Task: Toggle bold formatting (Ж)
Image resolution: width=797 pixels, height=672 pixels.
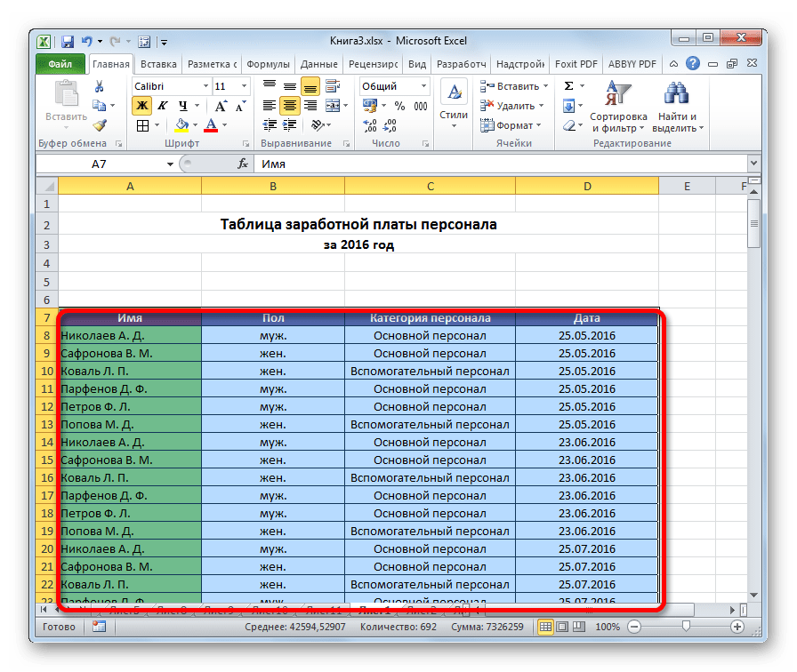Action: (141, 106)
